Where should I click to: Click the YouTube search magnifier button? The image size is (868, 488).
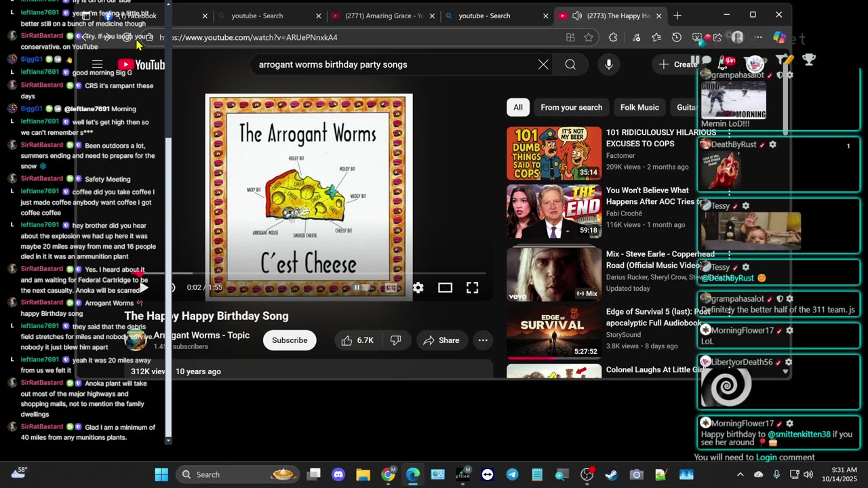570,64
